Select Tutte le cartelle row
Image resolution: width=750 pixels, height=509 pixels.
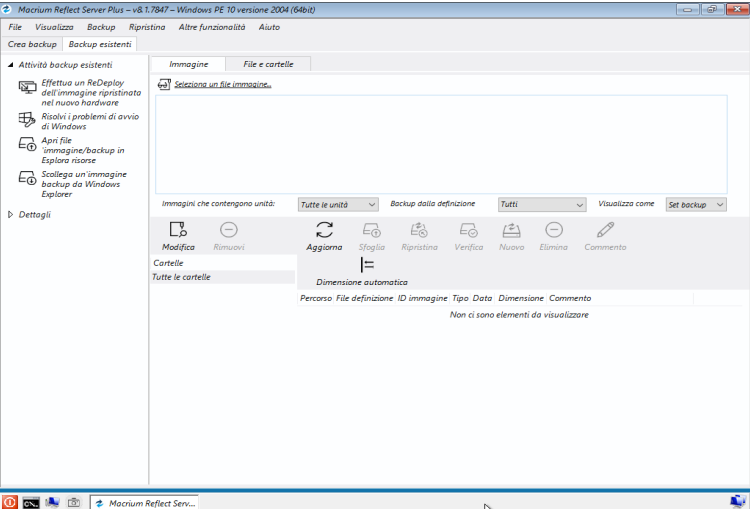click(x=222, y=277)
